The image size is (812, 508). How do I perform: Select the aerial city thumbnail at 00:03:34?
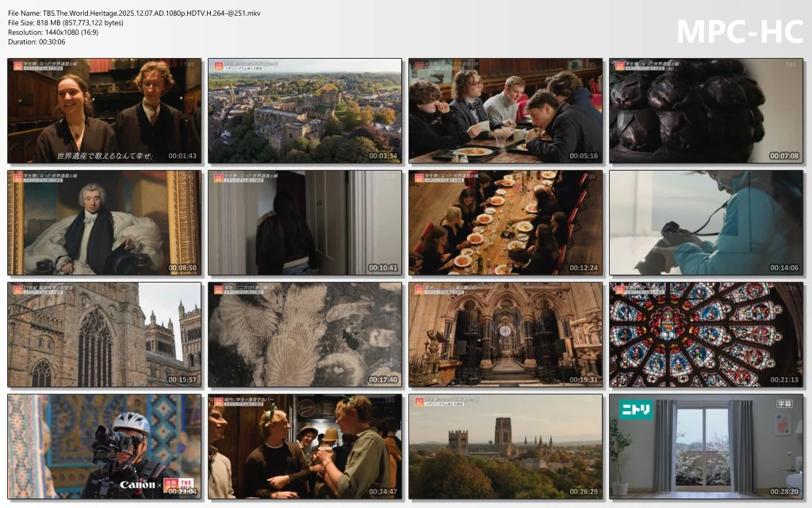[305, 110]
